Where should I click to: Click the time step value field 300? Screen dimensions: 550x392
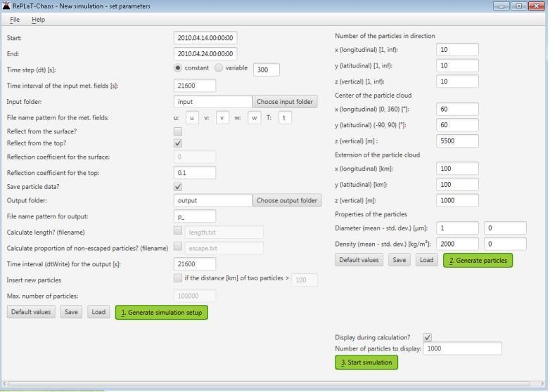point(267,70)
